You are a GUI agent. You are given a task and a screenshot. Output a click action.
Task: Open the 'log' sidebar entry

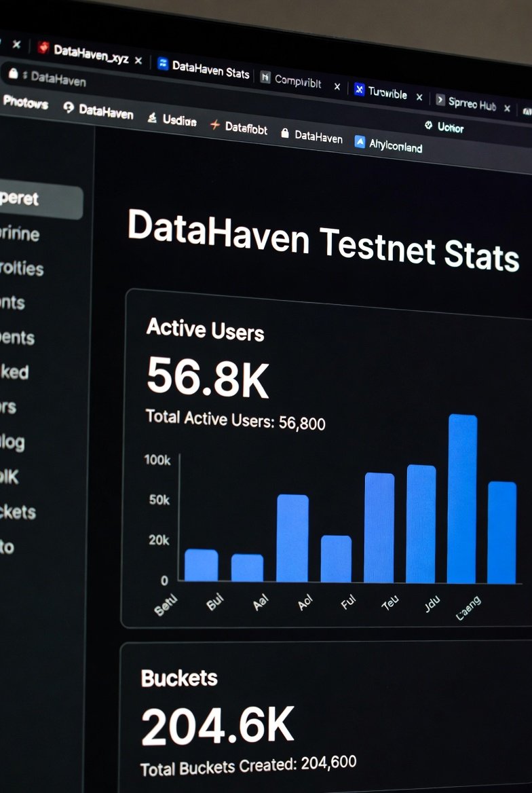point(12,443)
